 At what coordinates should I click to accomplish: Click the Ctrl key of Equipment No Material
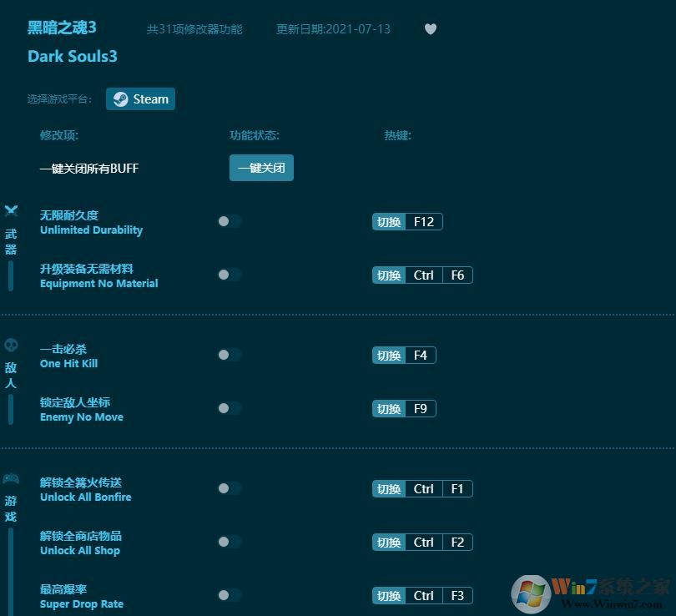click(424, 275)
